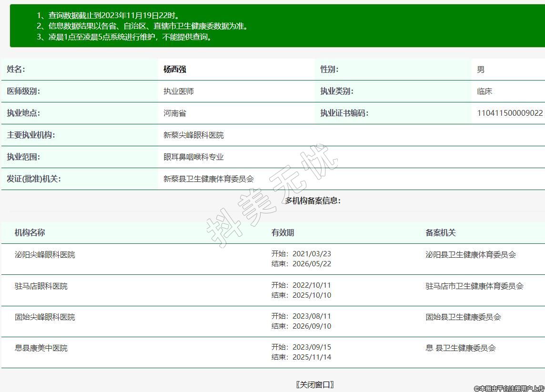Click the 执业证书编码 number value
Image resolution: width=545 pixels, height=392 pixels.
click(x=510, y=113)
